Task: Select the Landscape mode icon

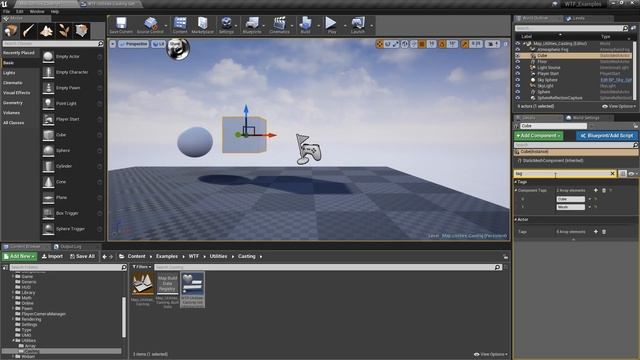Action: click(46, 31)
